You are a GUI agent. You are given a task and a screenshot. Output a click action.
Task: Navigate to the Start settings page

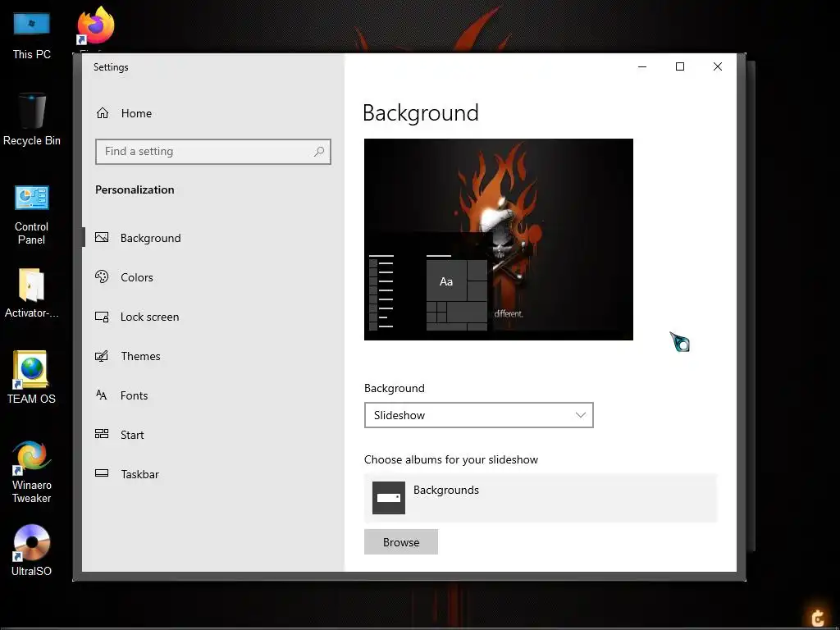pyautogui.click(x=132, y=435)
